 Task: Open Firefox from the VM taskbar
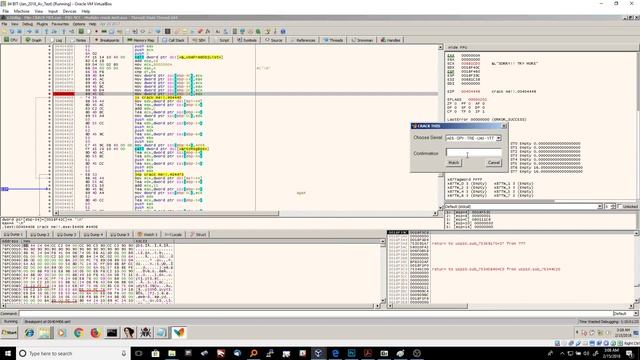pyautogui.click(x=96, y=333)
